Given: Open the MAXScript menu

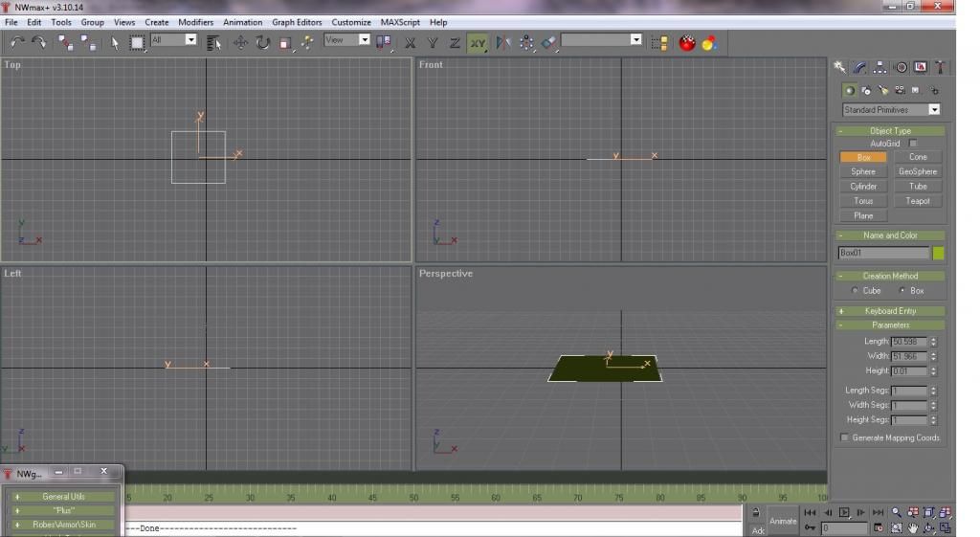Looking at the screenshot, I should [402, 22].
